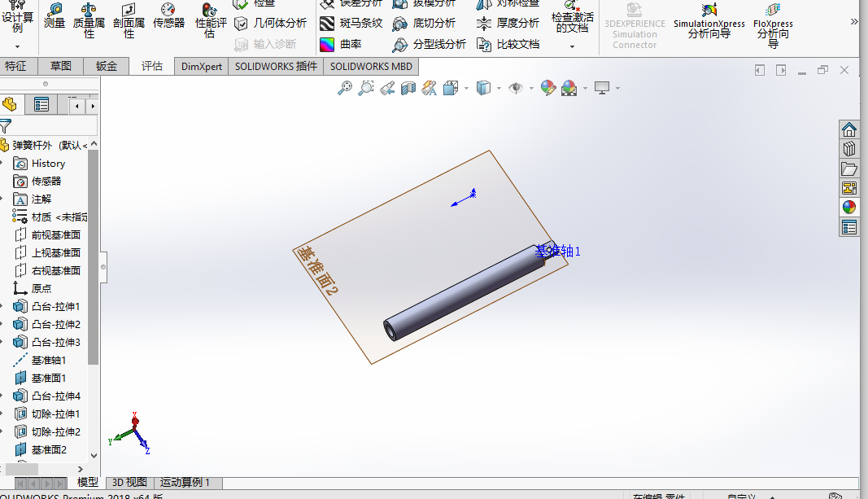Open File Explorer folder icon in task pane

(x=848, y=169)
